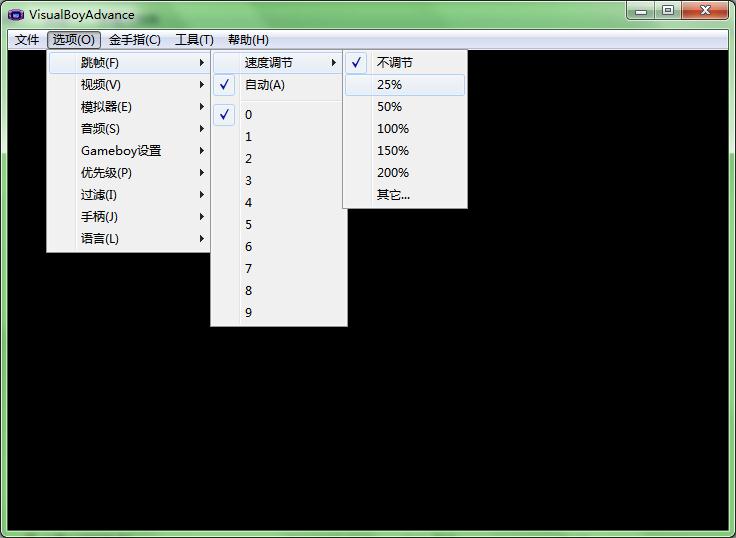Screen dimensions: 736x538
Task: Open 其它... custom speed dialog
Action: point(405,195)
